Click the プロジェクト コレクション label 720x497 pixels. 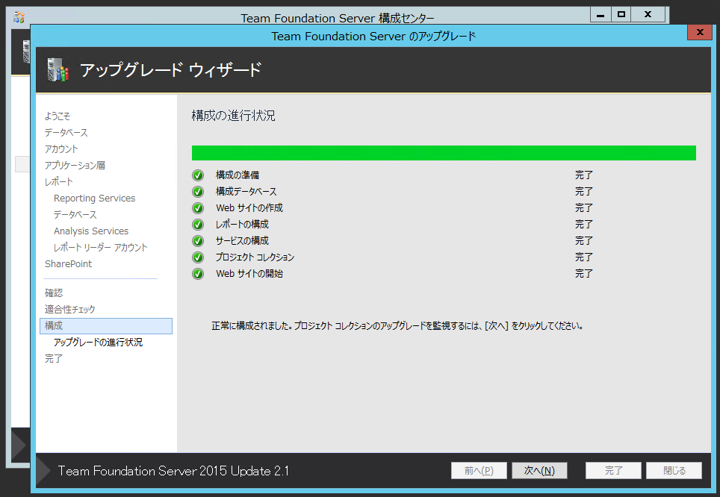[x=255, y=257]
